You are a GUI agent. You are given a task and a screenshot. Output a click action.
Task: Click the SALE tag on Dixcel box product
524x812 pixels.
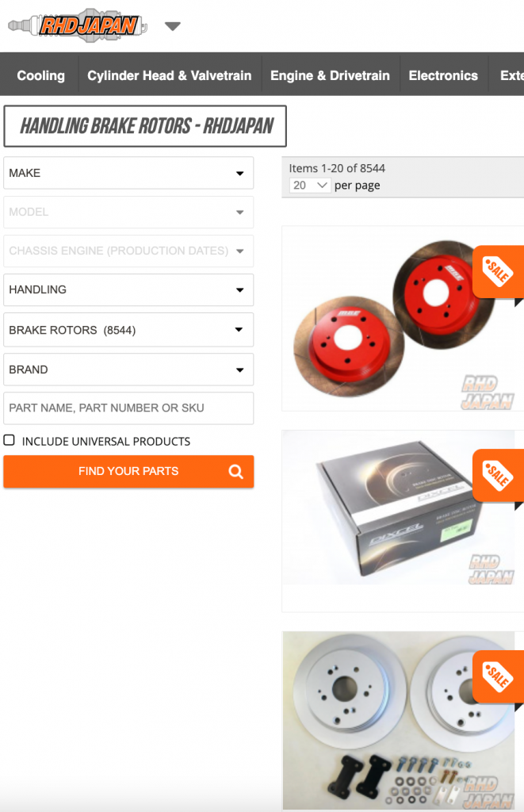tap(498, 476)
